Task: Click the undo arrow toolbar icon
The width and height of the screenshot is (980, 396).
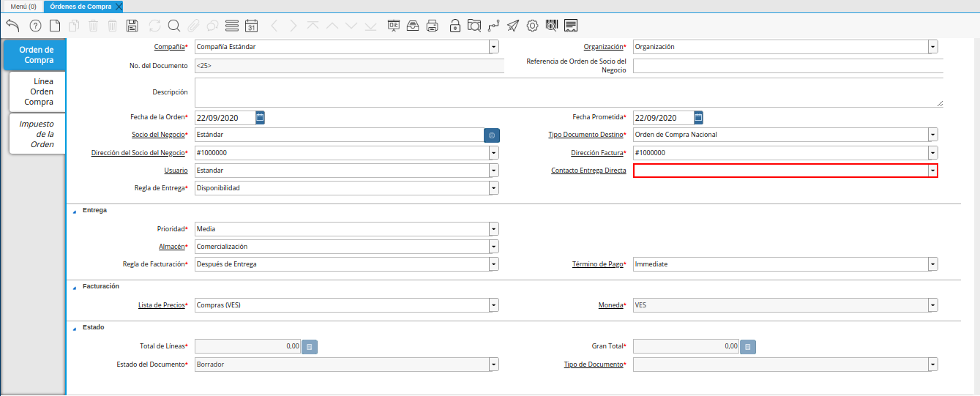Action: (x=12, y=26)
